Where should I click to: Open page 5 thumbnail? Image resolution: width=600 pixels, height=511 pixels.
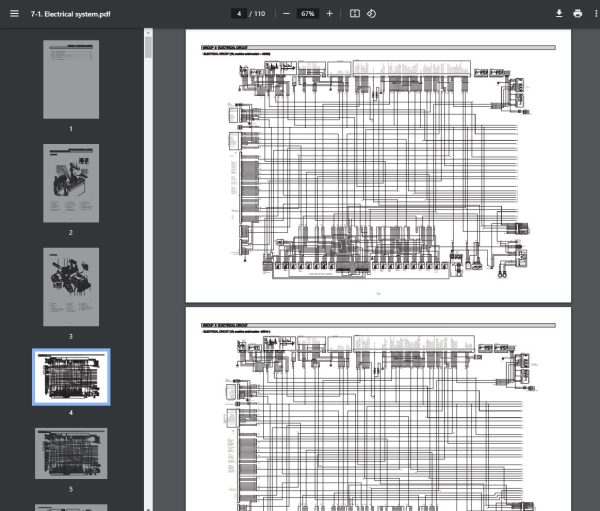coord(71,454)
